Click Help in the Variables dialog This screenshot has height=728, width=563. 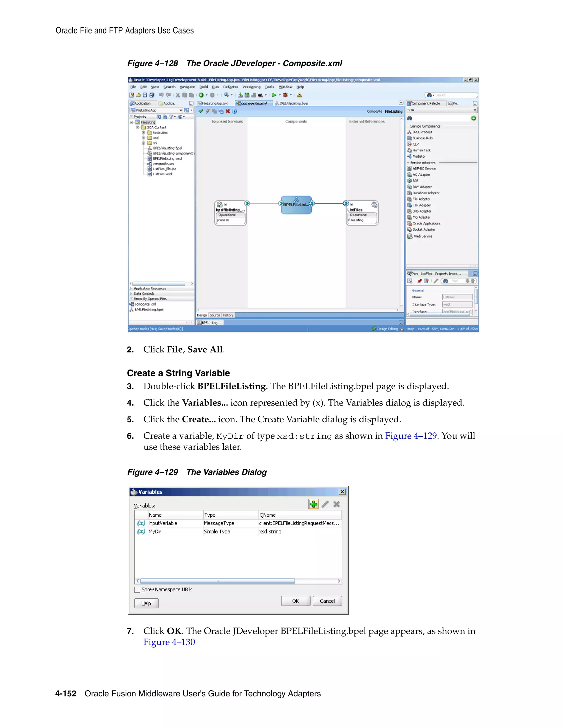click(146, 603)
